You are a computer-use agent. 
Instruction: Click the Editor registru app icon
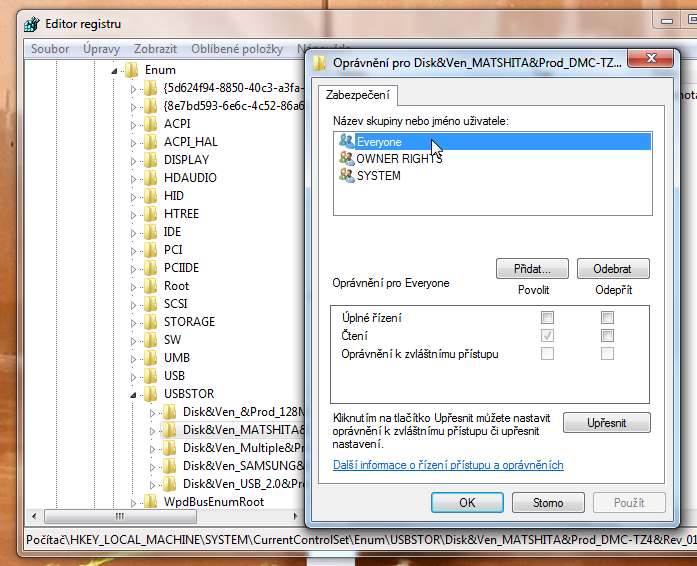[32, 24]
